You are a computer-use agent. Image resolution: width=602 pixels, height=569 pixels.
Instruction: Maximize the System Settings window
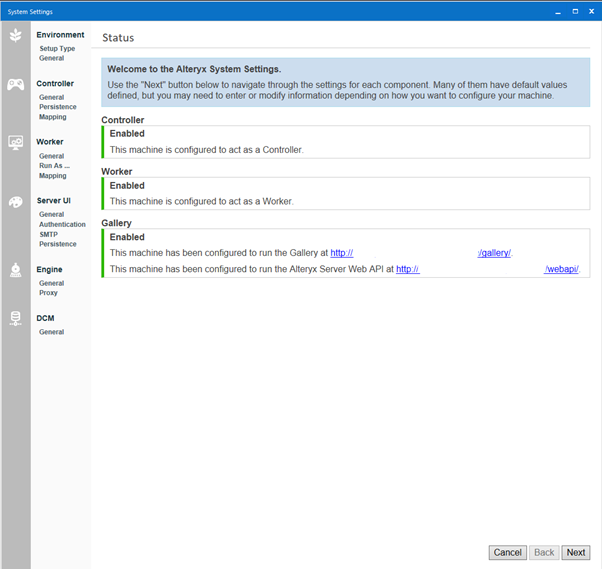point(575,12)
